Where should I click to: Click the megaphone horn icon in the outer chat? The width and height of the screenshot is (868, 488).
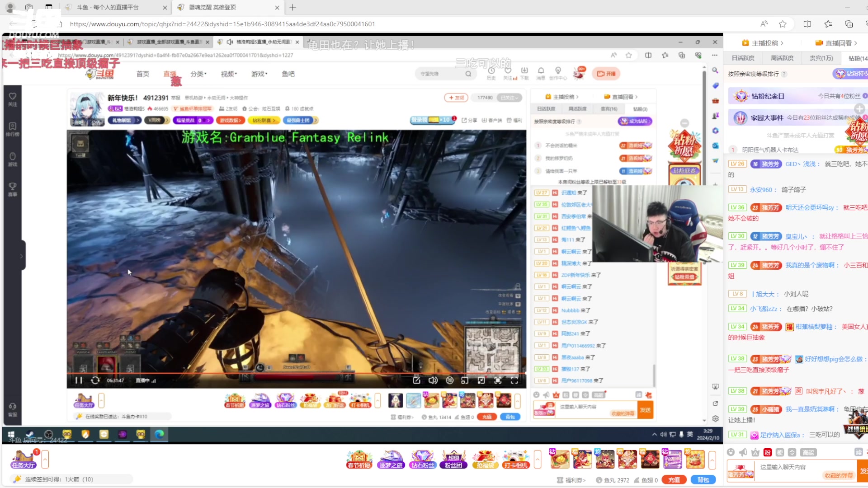click(x=743, y=452)
